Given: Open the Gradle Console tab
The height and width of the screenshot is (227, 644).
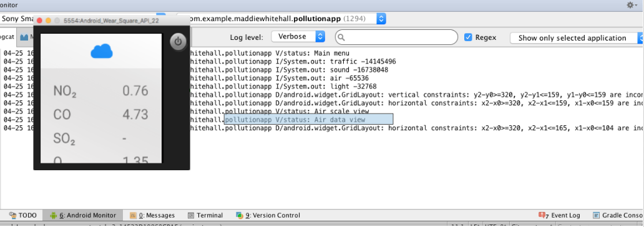Looking at the screenshot, I should (618, 215).
